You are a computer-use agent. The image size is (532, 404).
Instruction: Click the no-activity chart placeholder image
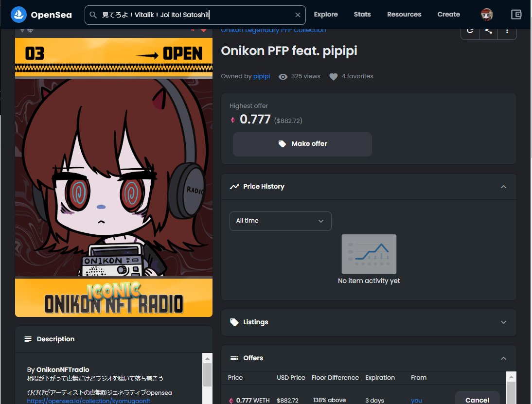coord(369,254)
